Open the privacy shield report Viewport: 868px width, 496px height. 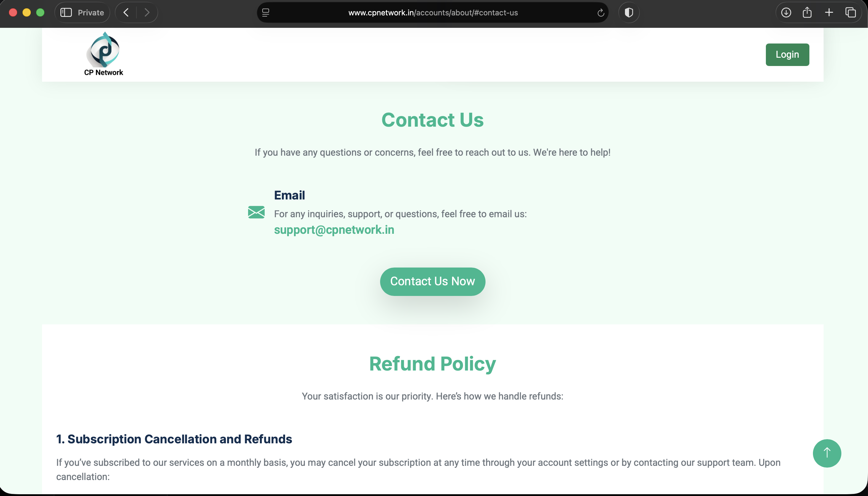point(629,13)
